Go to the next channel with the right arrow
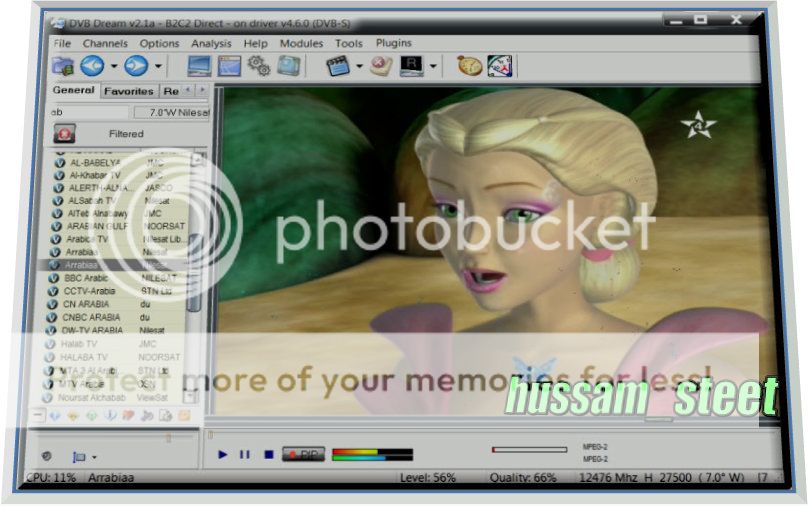 coord(136,65)
